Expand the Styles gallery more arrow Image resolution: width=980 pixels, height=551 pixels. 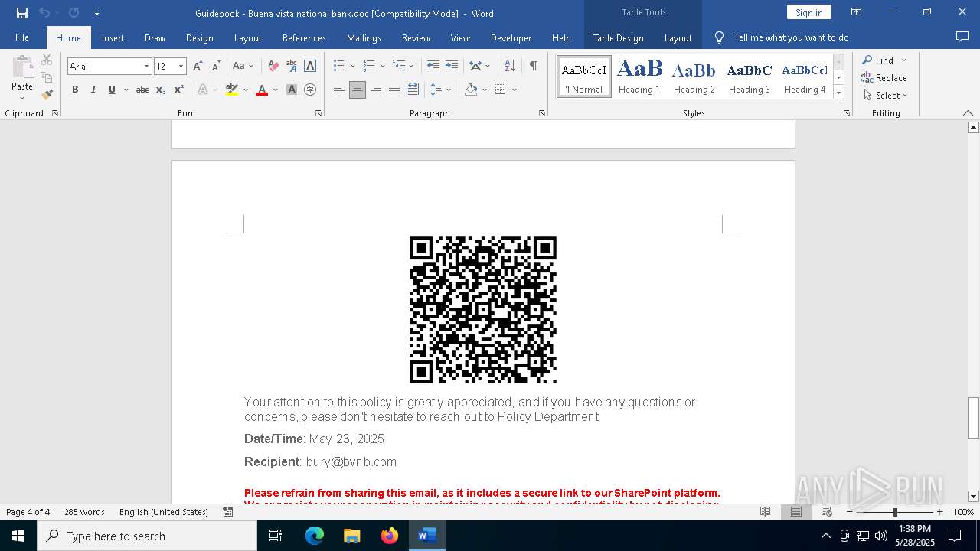[x=838, y=92]
